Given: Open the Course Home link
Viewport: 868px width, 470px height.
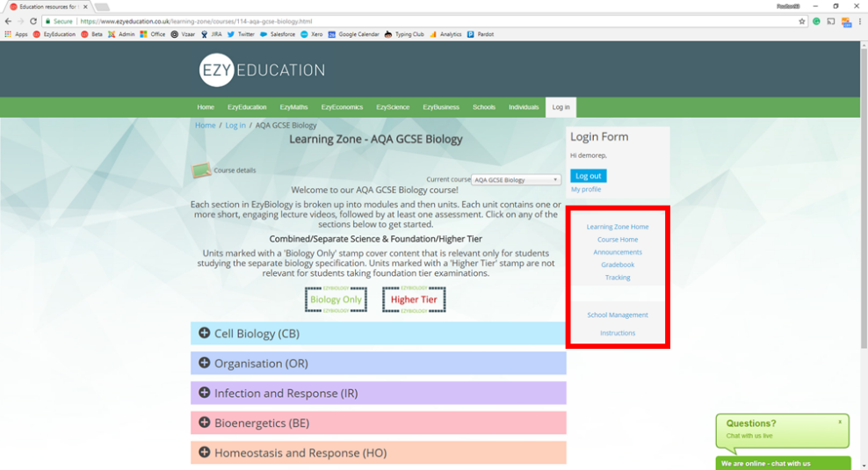Looking at the screenshot, I should [618, 239].
